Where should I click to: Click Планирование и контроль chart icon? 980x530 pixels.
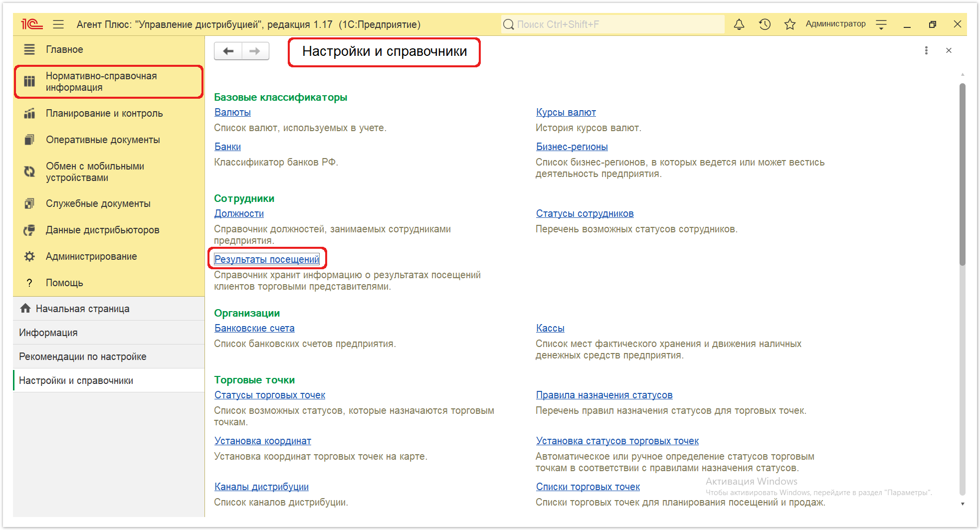(29, 113)
